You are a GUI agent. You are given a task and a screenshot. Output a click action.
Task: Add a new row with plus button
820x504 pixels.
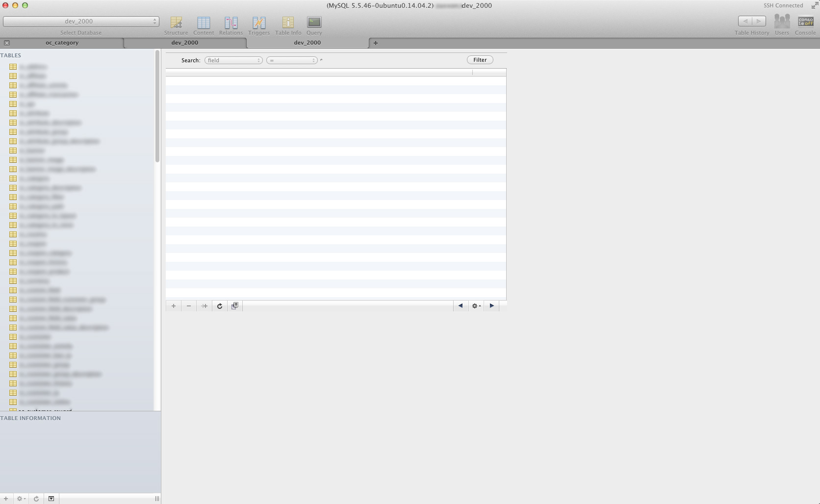pyautogui.click(x=173, y=306)
